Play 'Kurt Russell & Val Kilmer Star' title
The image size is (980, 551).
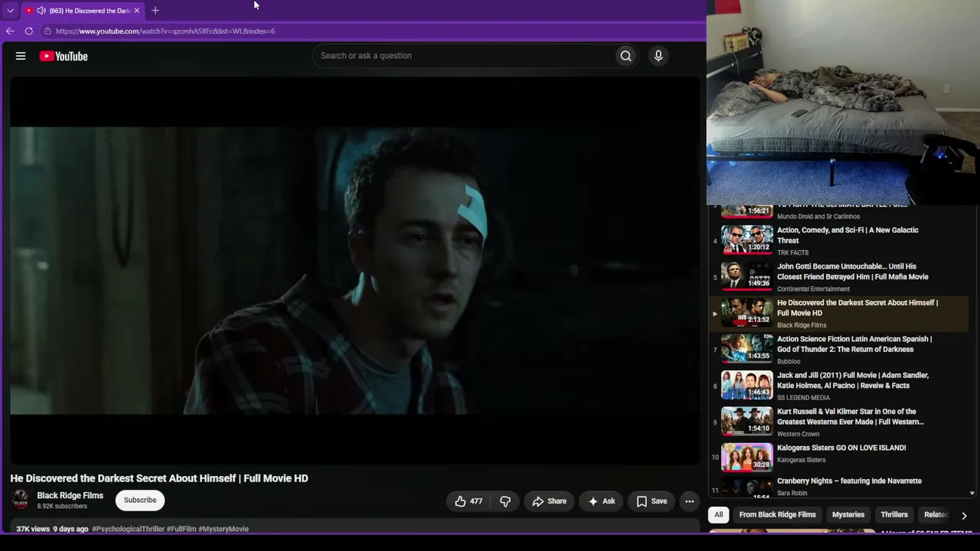pos(851,416)
